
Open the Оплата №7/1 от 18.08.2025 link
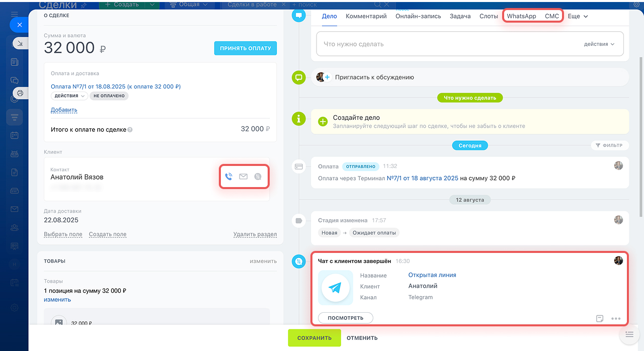click(x=116, y=86)
